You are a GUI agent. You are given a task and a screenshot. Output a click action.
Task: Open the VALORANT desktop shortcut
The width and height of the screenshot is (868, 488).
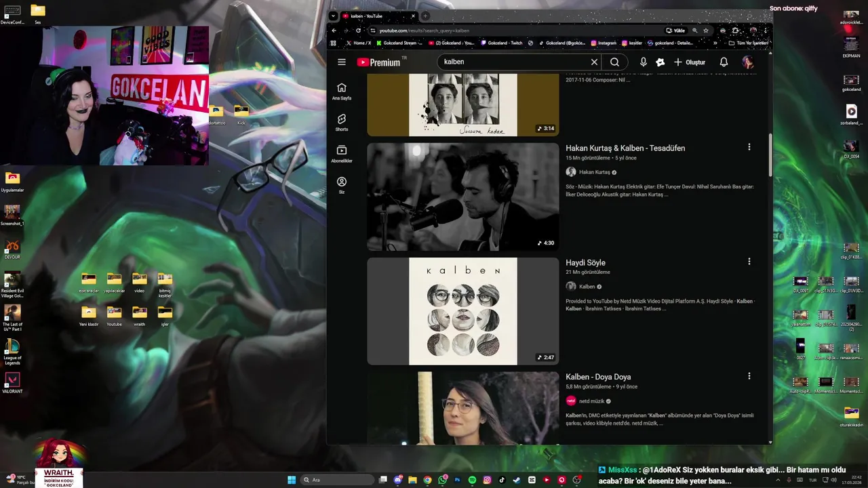coord(12,382)
